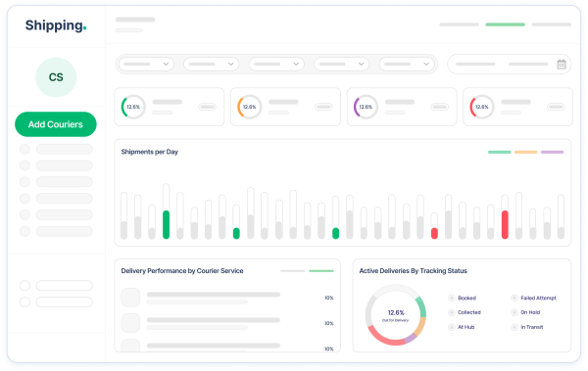Expand the first filter dropdown
Screen dimensions: 588x371
coord(146,64)
